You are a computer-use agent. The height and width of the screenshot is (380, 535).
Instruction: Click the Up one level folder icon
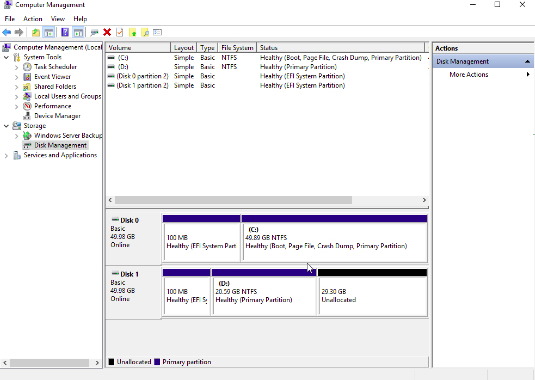35,32
